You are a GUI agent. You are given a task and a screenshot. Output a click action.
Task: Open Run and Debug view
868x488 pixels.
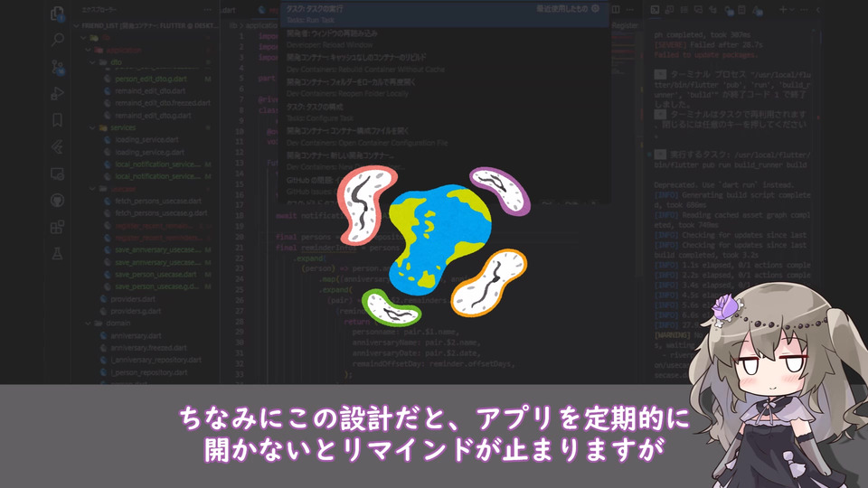[57, 93]
